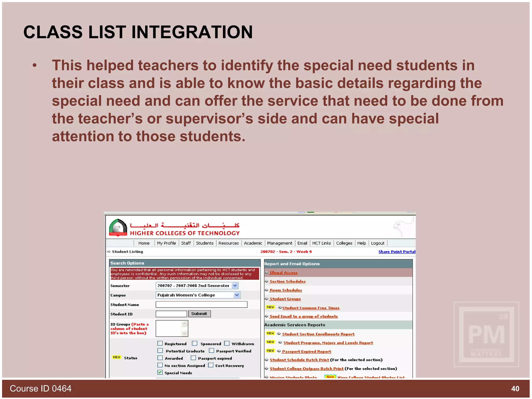
Task: Open the Management menu
Action: coord(280,243)
